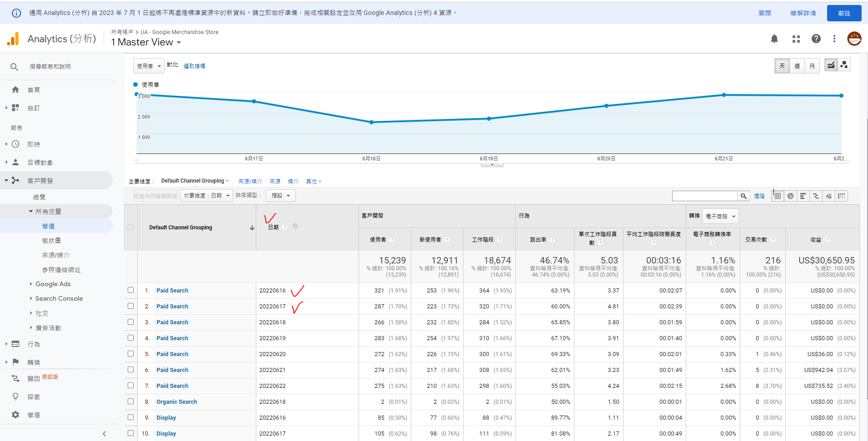868x441 pixels.
Task: Open the help question mark icon
Action: point(816,39)
